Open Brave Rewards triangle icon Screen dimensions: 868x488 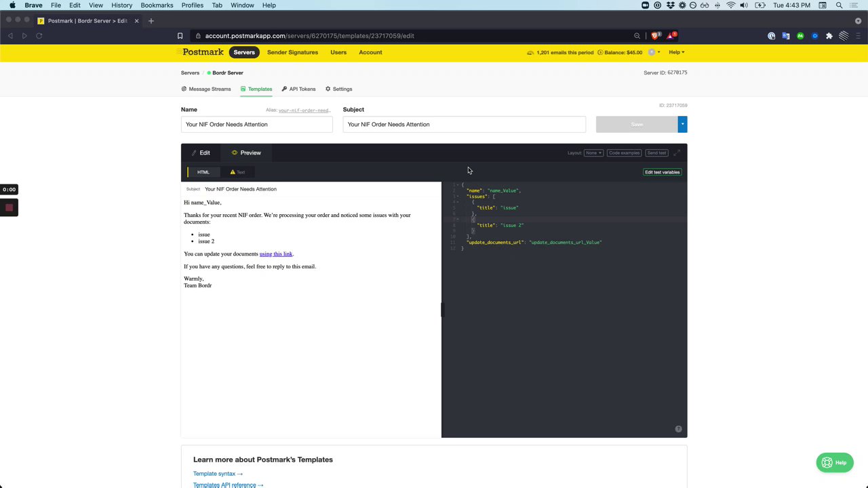671,36
